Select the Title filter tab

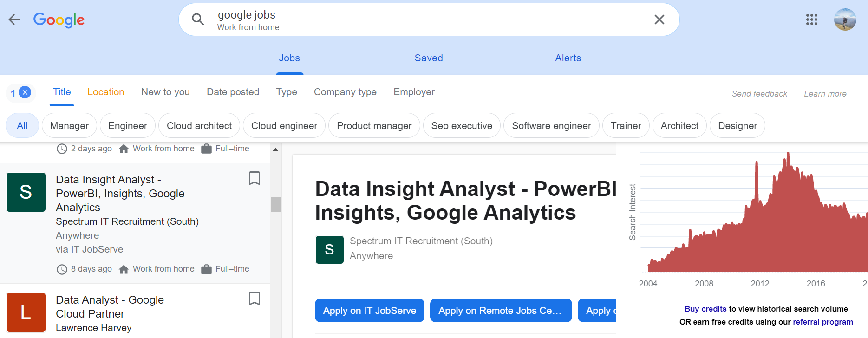(62, 92)
